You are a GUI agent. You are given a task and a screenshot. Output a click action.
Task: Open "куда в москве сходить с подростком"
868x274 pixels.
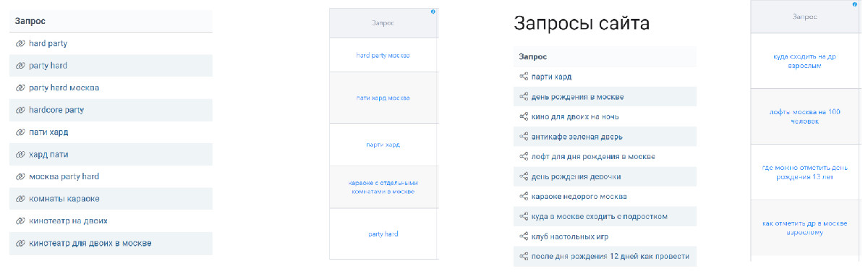[600, 216]
